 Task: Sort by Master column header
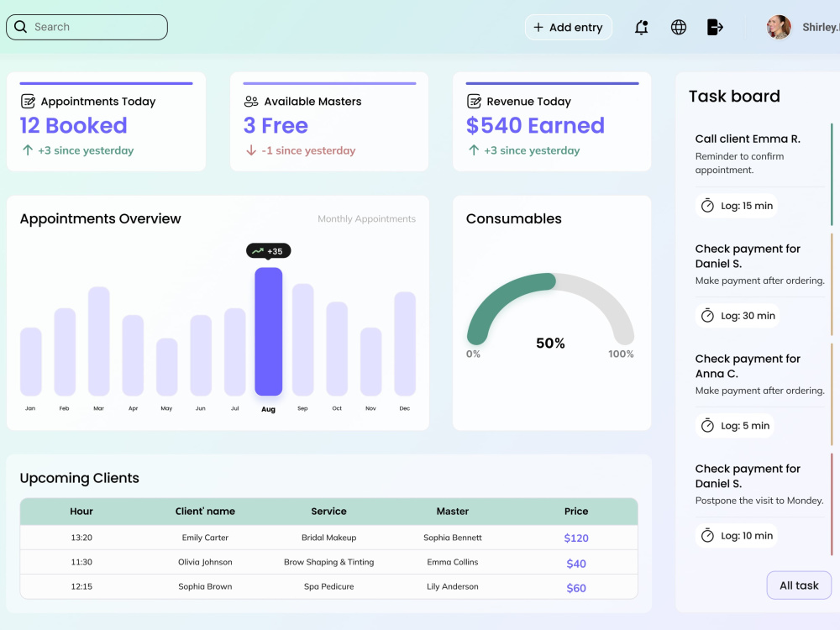(453, 511)
